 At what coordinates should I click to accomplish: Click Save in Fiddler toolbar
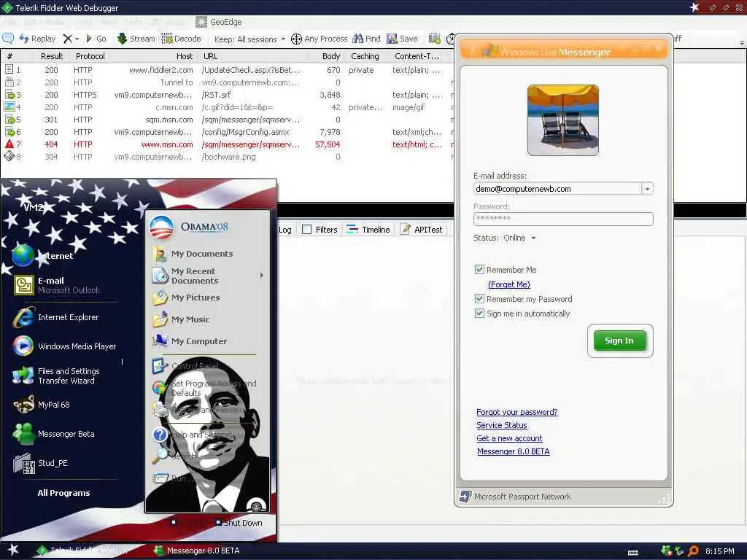click(x=402, y=39)
